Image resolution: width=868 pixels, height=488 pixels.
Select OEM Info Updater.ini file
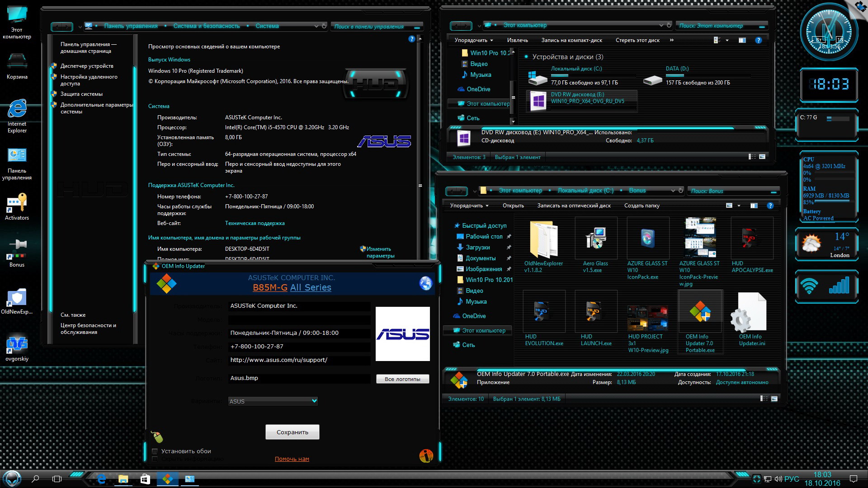coord(752,319)
